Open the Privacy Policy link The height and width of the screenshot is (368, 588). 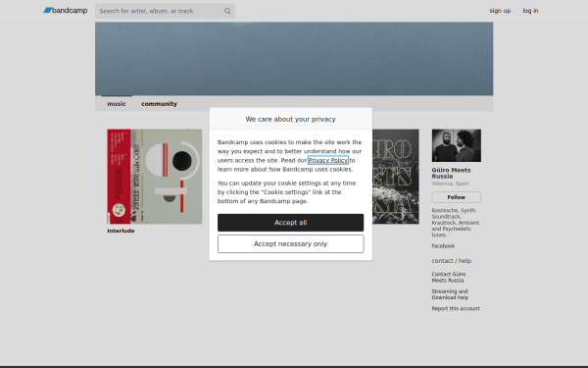(x=327, y=160)
